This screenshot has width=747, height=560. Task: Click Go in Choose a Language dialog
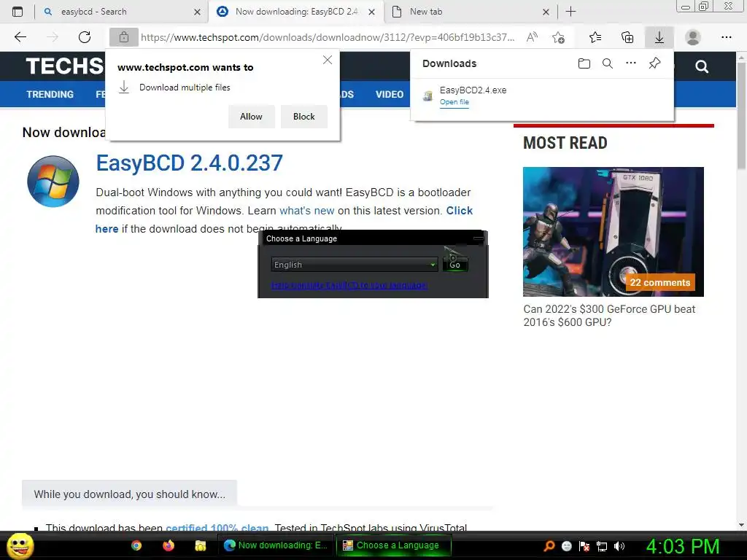pos(455,265)
